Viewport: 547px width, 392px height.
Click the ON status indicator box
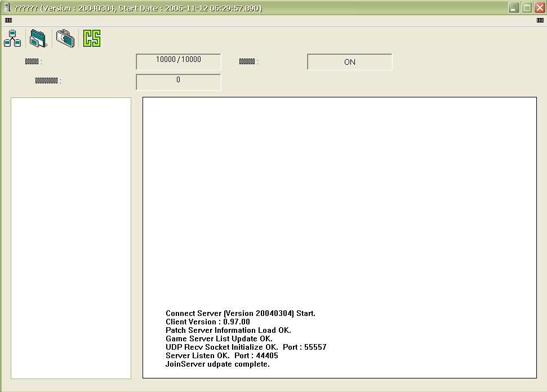(x=349, y=62)
